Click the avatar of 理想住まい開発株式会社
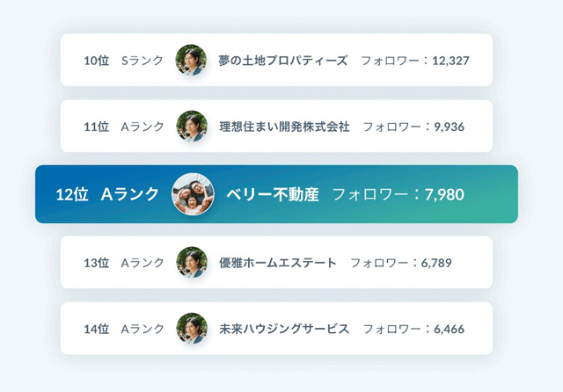 (192, 127)
